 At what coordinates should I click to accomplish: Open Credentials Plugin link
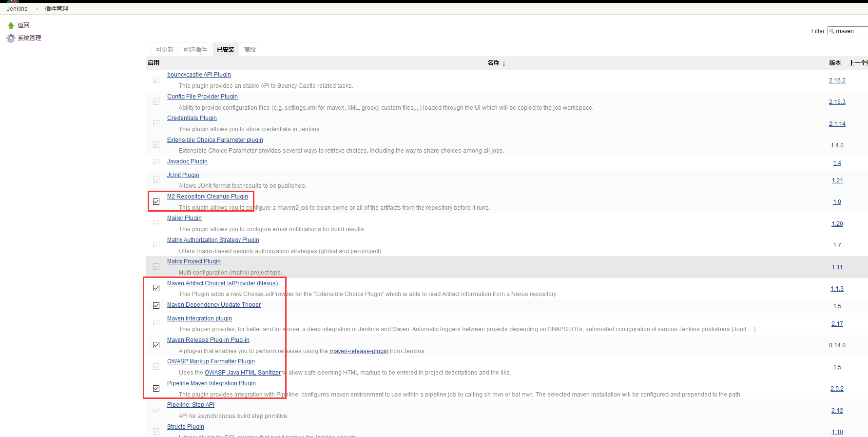coord(192,118)
